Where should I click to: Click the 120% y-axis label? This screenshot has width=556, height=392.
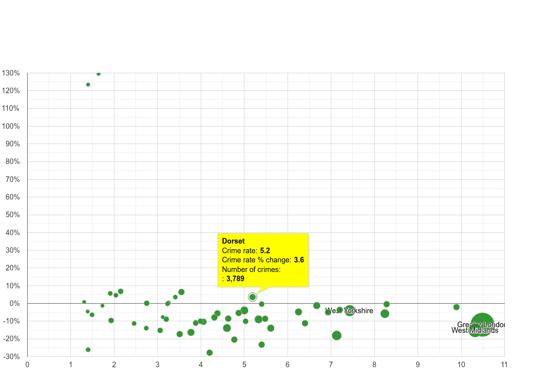click(11, 91)
